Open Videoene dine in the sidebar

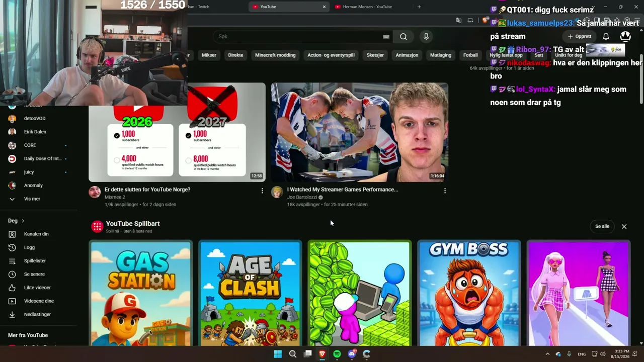point(38,301)
